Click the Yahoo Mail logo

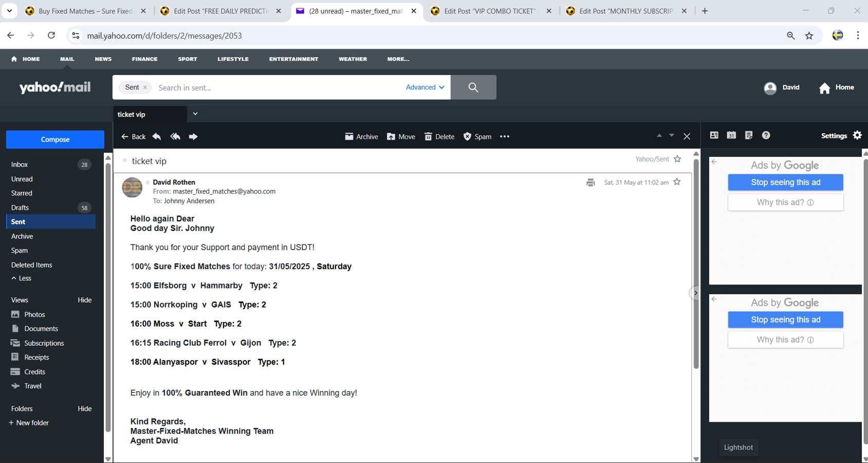pyautogui.click(x=55, y=87)
